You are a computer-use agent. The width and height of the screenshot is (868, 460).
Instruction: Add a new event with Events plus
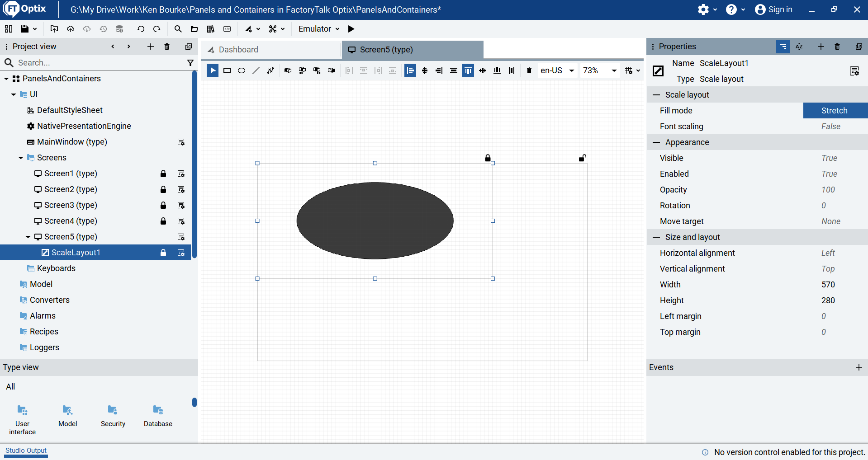(859, 367)
